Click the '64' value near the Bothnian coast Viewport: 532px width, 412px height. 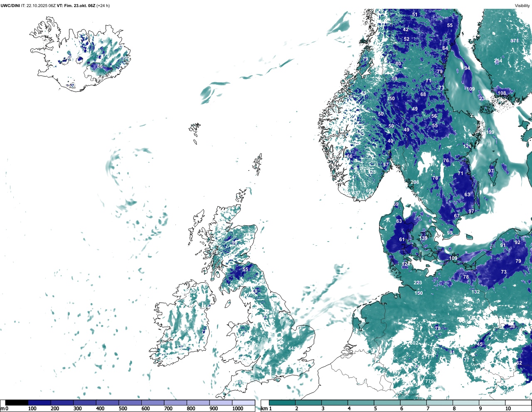coord(445,48)
